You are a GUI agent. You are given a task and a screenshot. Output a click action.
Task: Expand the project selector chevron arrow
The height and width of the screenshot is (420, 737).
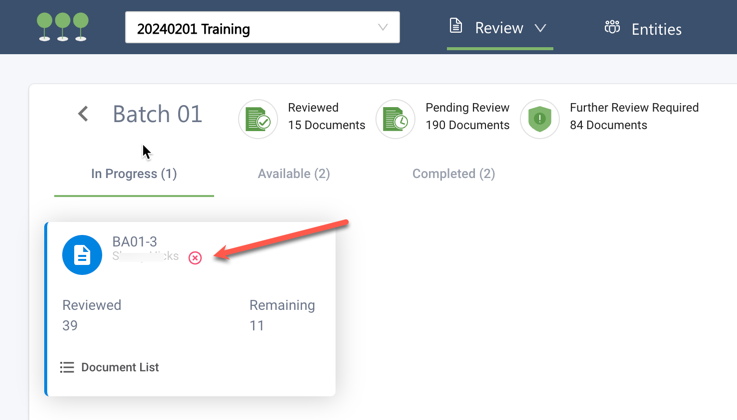click(x=383, y=28)
